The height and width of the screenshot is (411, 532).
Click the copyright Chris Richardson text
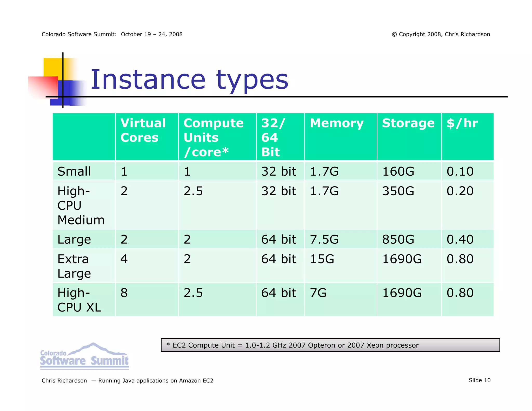point(441,34)
